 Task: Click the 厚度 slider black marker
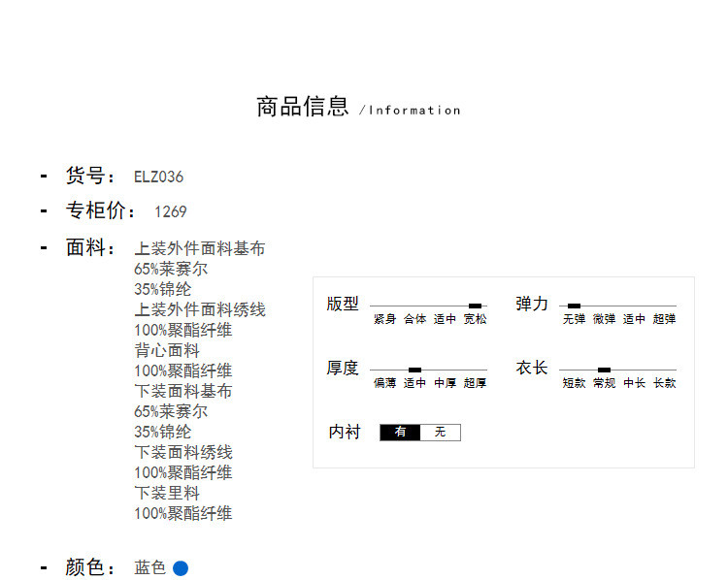click(414, 370)
